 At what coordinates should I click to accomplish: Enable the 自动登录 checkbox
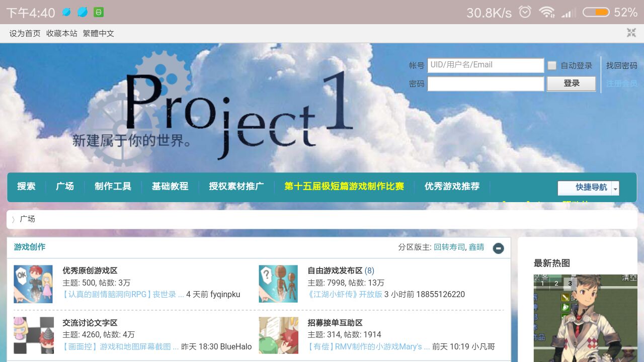point(552,65)
